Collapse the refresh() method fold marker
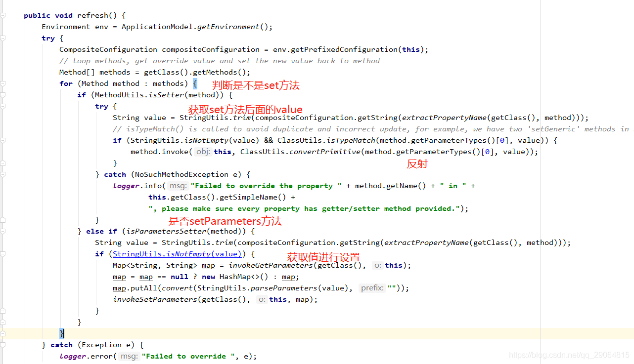 3,16
